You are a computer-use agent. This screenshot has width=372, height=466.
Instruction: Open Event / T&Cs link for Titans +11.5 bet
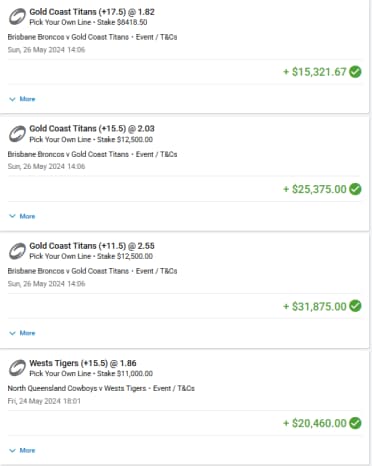pos(156,271)
